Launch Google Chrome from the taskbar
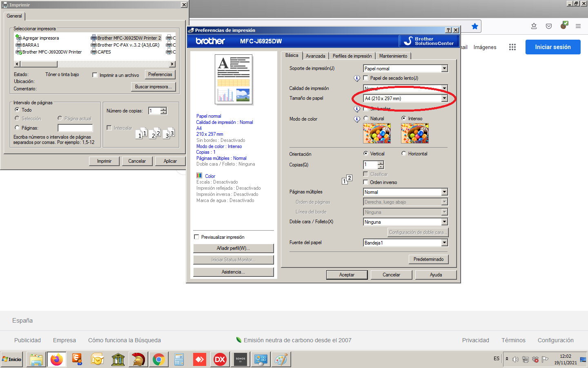Screen dimensions: 588x368 click(x=159, y=359)
